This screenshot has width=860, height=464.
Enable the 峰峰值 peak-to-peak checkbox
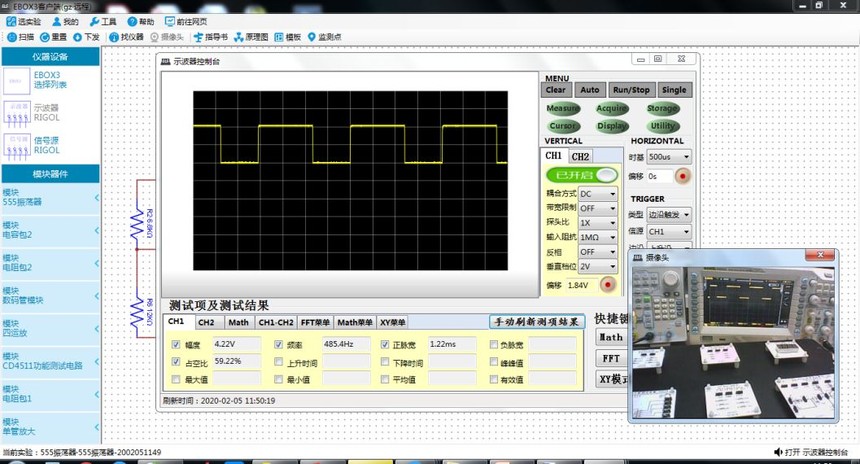point(493,362)
